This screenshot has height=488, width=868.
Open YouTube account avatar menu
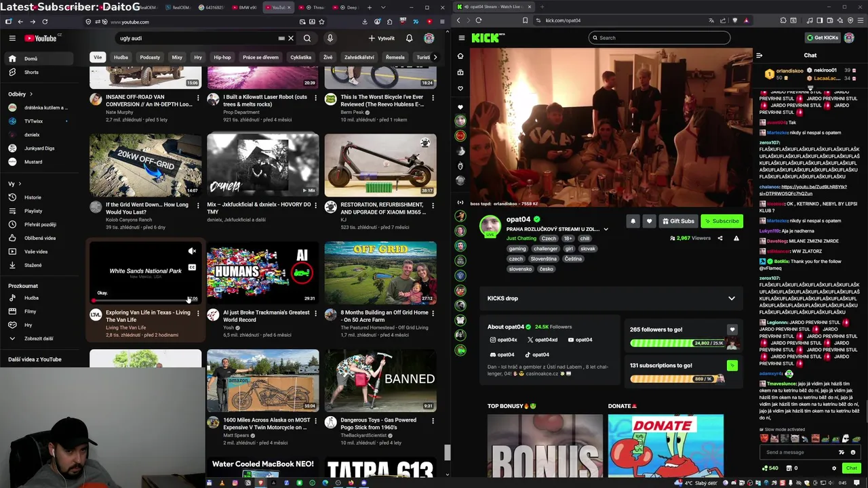[x=429, y=39]
